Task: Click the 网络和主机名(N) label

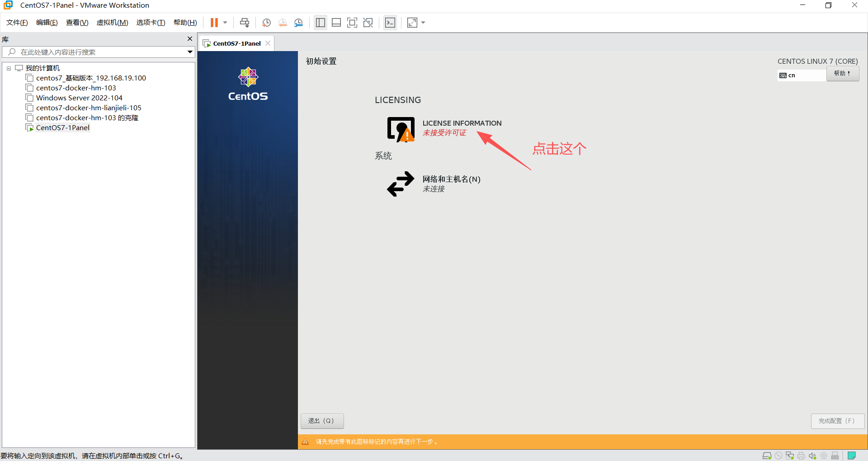Action: click(x=451, y=179)
